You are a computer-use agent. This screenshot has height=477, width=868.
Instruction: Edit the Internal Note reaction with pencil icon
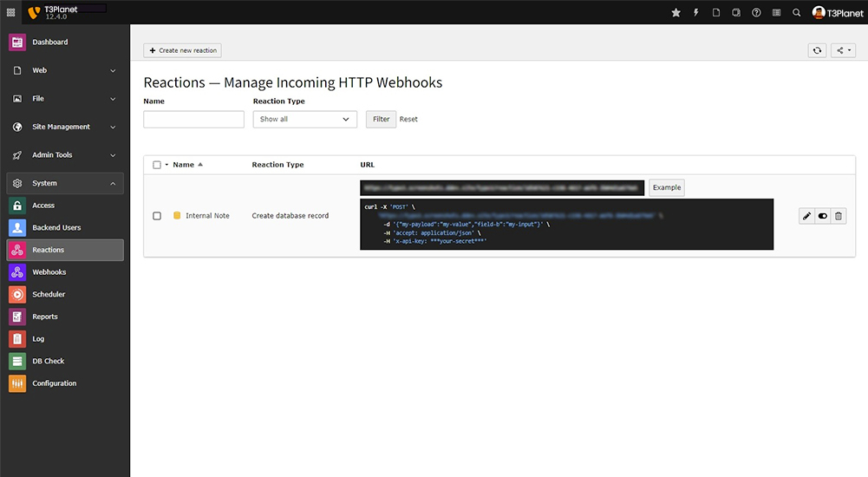(807, 216)
